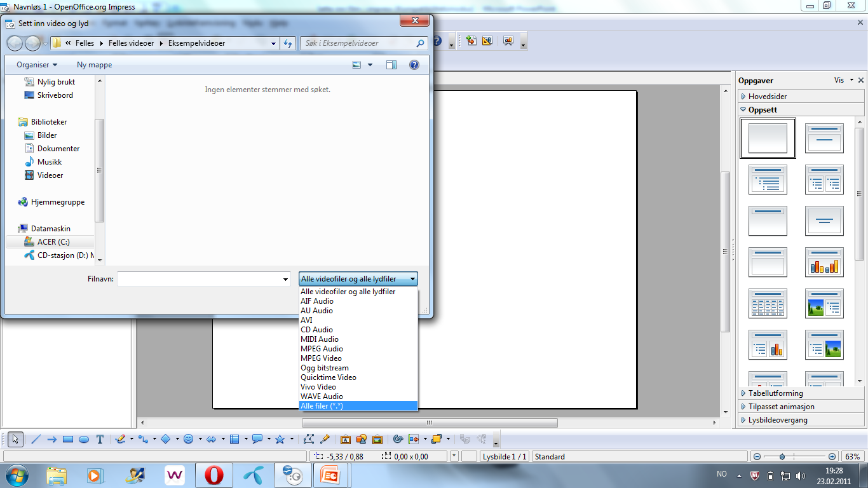Image resolution: width=868 pixels, height=488 pixels.
Task: Open the Fontwork Gallery
Action: coord(346,439)
